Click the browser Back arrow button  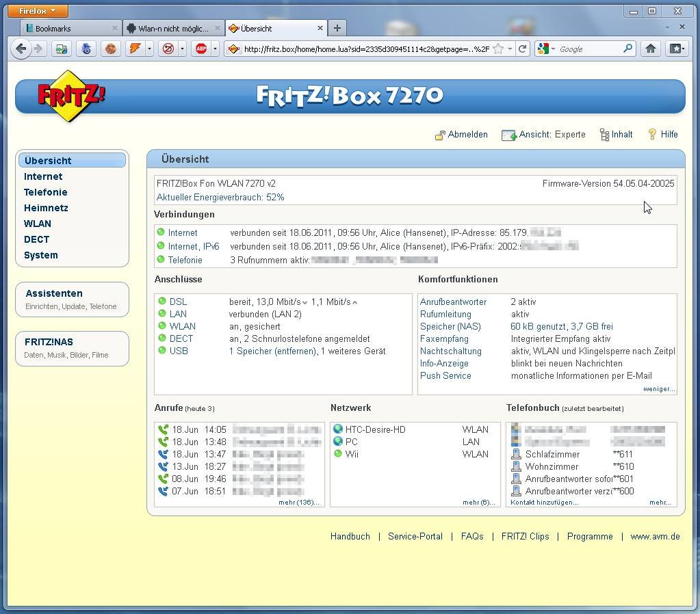[x=21, y=49]
